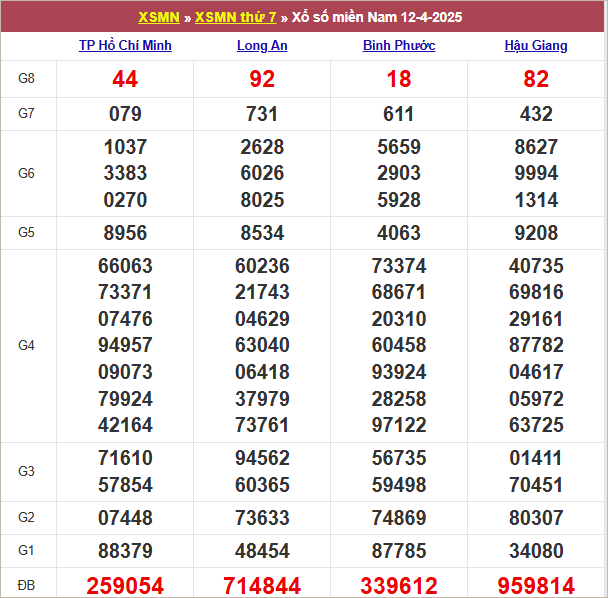Click Bình Phước G5 number 4063
The image size is (608, 598).
point(399,233)
